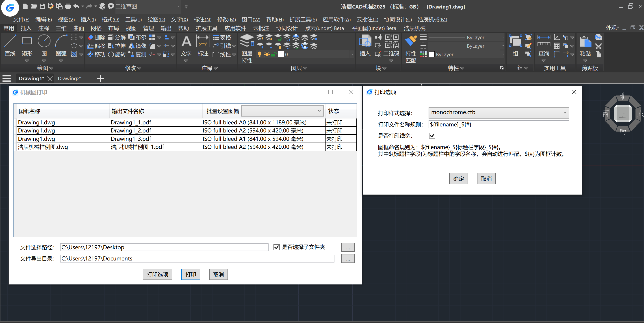
Task: Click the 圆 circle tool icon
Action: pyautogui.click(x=44, y=41)
